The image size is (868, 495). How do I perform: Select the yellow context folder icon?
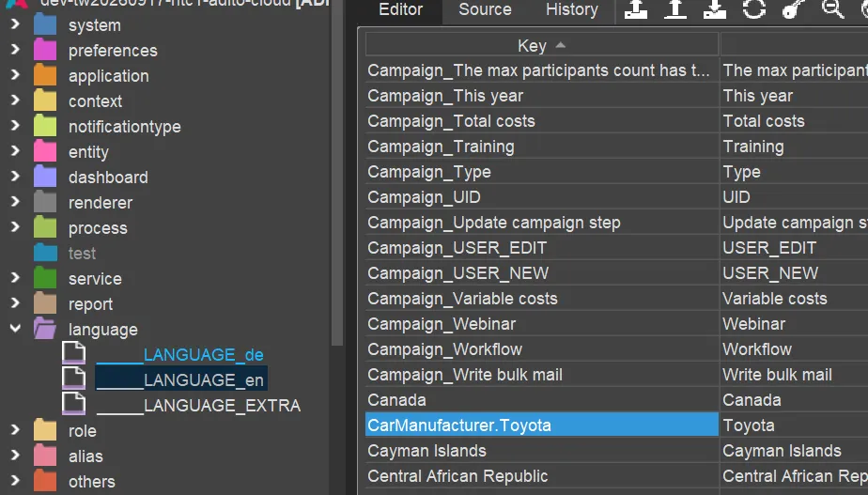pos(45,101)
